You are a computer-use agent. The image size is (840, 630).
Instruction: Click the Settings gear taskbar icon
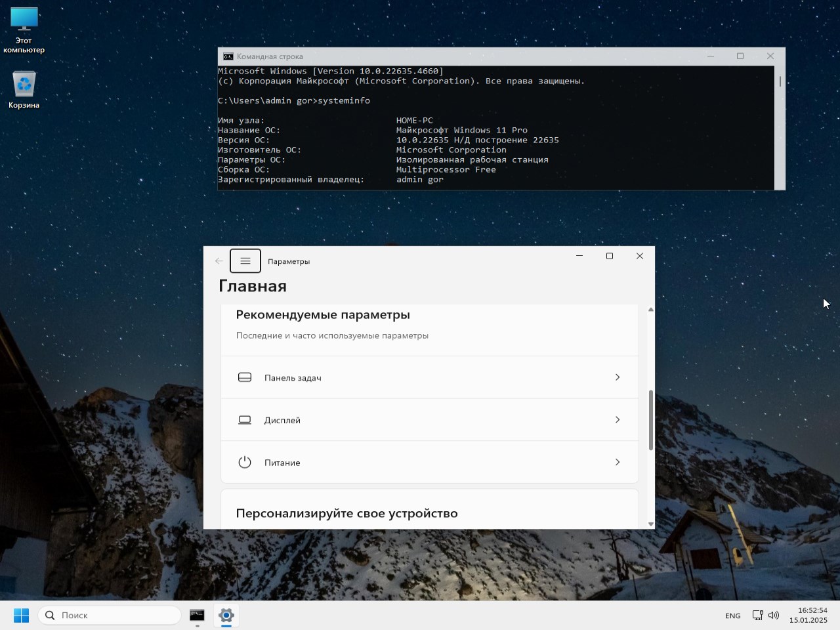(226, 615)
